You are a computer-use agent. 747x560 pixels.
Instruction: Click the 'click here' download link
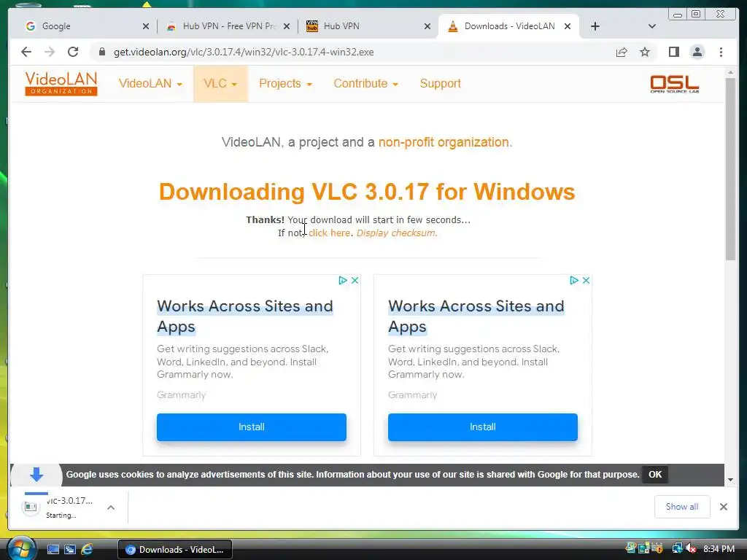tap(329, 233)
